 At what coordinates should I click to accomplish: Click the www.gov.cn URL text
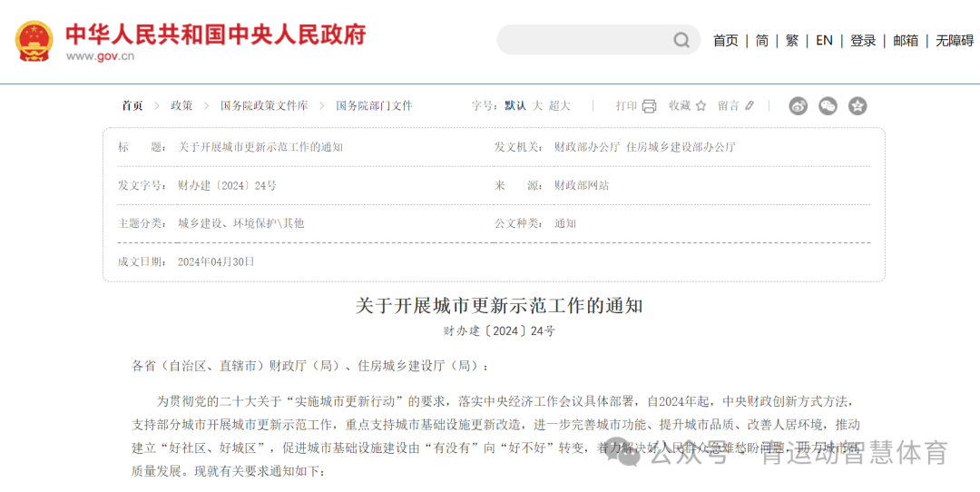pyautogui.click(x=100, y=56)
